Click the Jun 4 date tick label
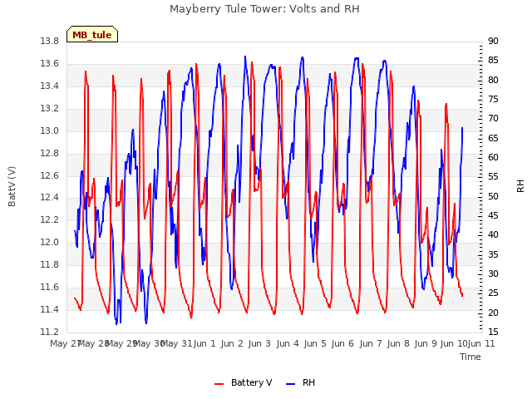 coord(288,343)
